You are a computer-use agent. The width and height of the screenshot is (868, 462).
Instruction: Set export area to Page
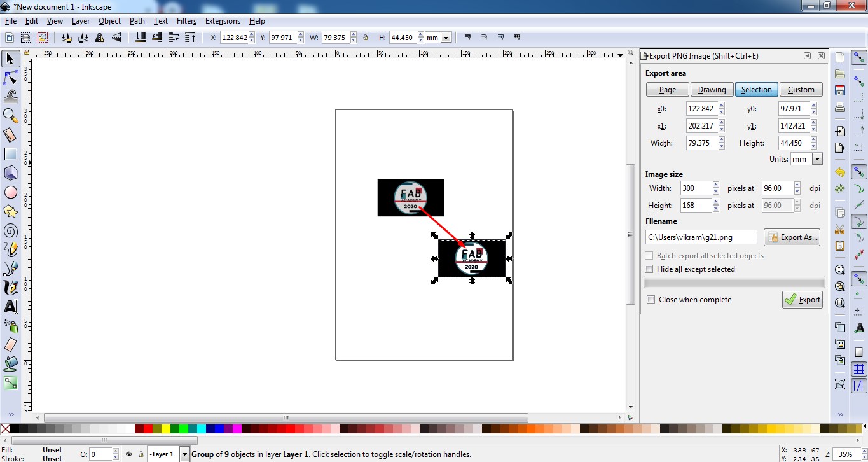668,90
